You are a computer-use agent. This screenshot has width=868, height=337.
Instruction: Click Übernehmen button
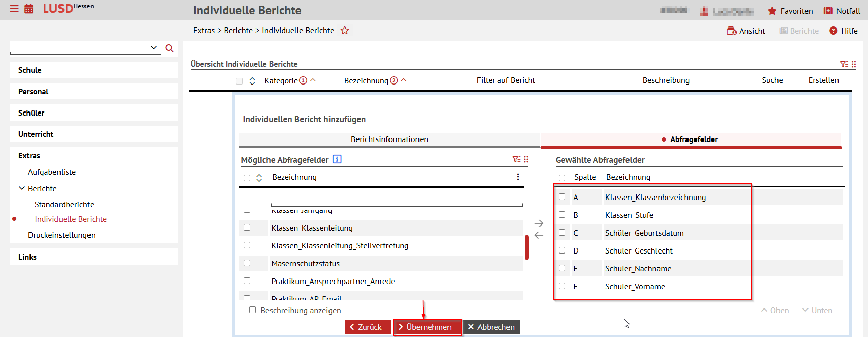[427, 327]
